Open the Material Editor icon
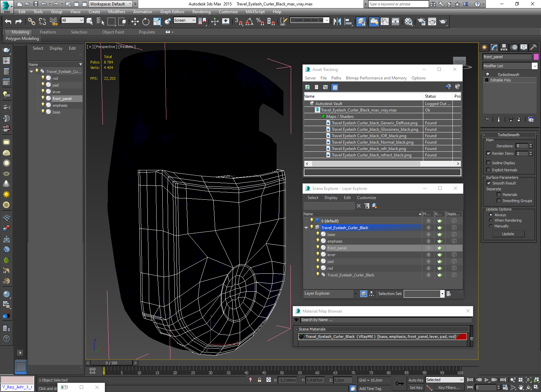 click(408, 22)
